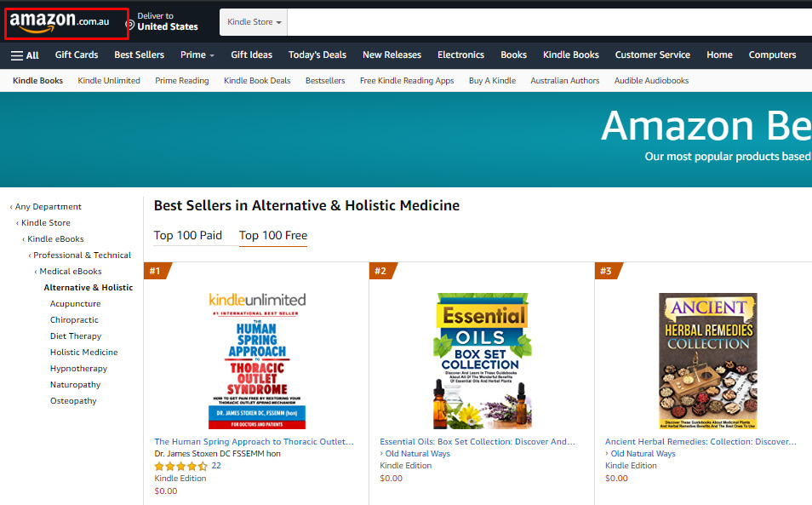Click the search input field
This screenshot has width=812, height=505.
click(x=545, y=22)
